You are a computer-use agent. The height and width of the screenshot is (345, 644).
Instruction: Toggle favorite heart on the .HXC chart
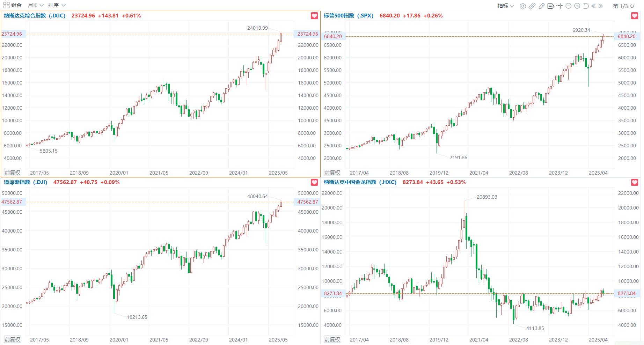tap(635, 182)
